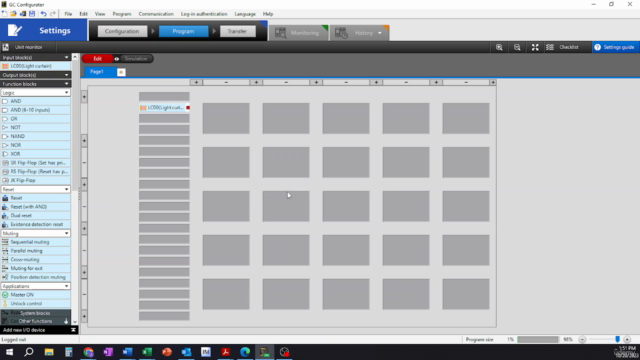Select the Dual reset block
Viewport: 640px width, 360px height.
pos(36,216)
